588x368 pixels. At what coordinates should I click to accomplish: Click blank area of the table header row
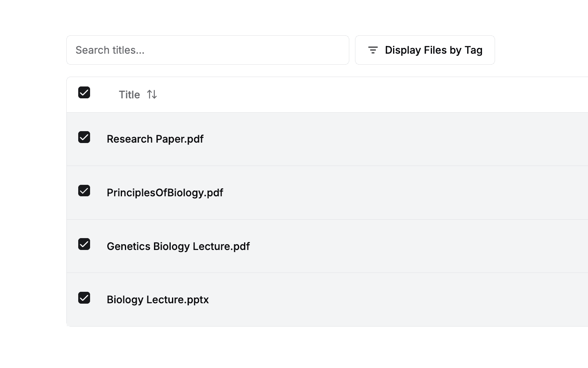(369, 95)
